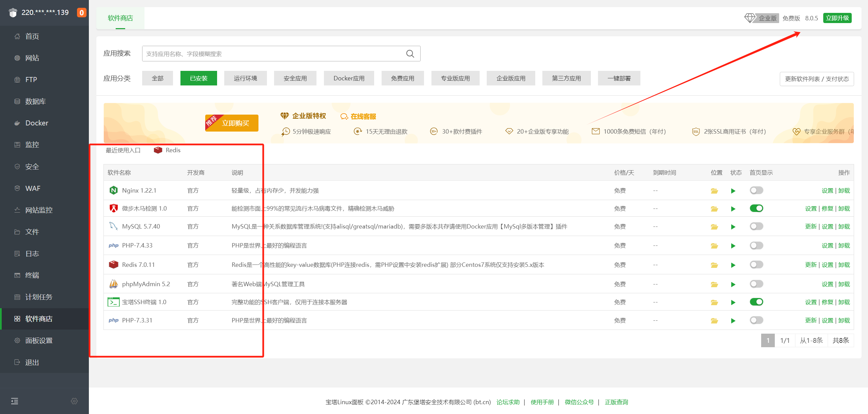868x414 pixels.
Task: Click the 在线客服 customer service icon
Action: tap(344, 116)
